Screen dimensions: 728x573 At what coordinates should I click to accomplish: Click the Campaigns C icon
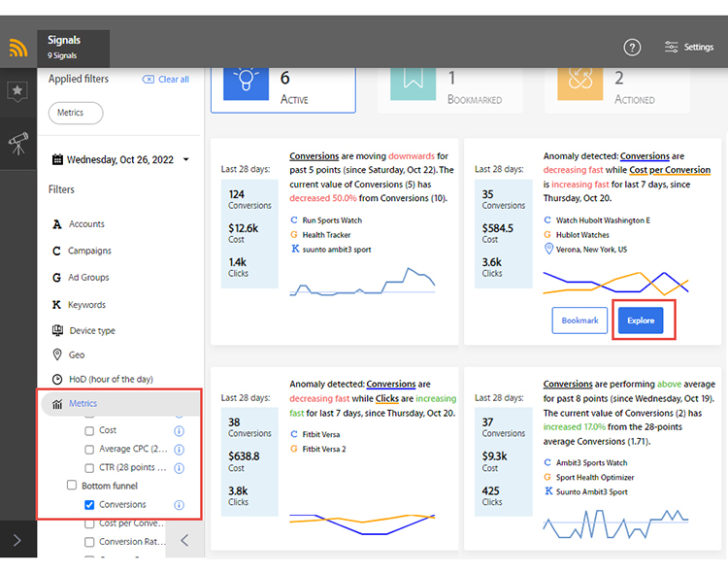[x=56, y=251]
